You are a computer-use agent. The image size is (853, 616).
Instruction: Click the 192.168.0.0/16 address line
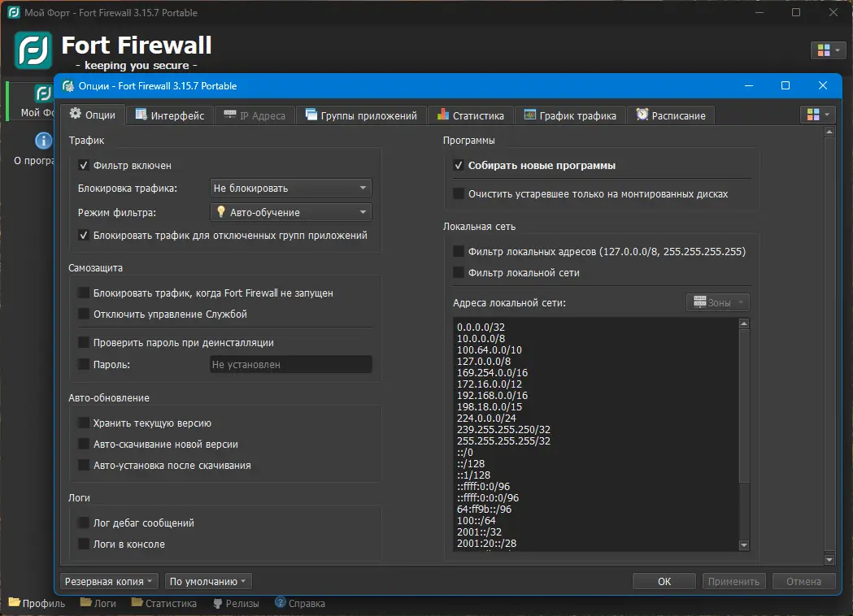pos(492,395)
